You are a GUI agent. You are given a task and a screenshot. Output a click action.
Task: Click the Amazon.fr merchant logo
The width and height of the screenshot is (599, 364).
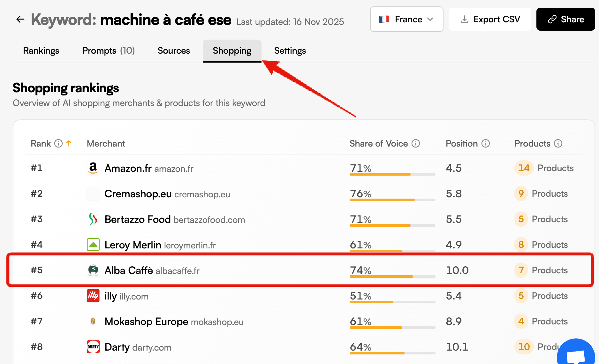pos(93,168)
